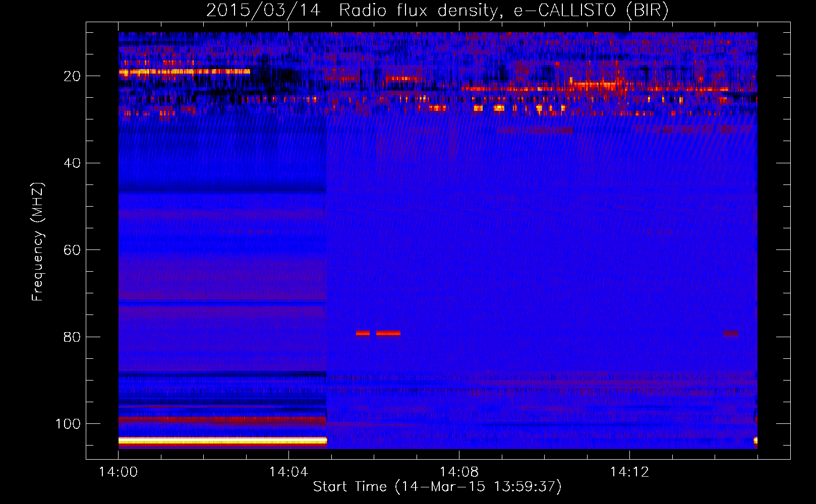816x504 pixels.
Task: Click the bright white band below 100 MHz
Action: coord(223,440)
